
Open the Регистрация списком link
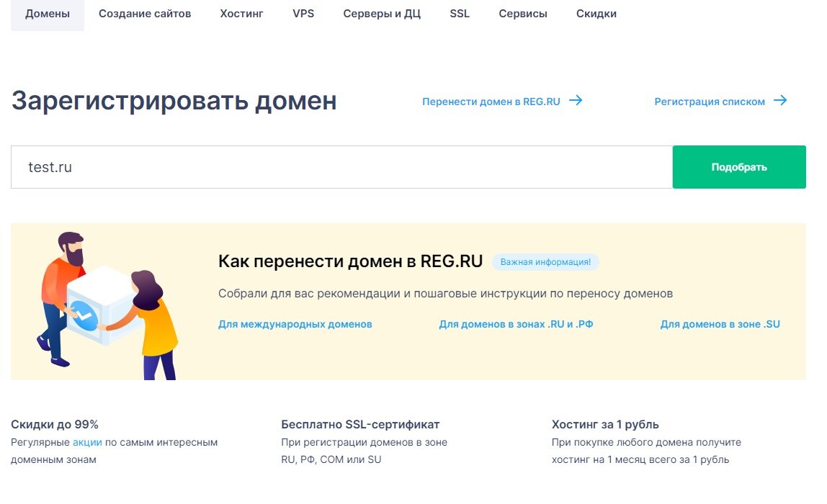click(x=710, y=102)
